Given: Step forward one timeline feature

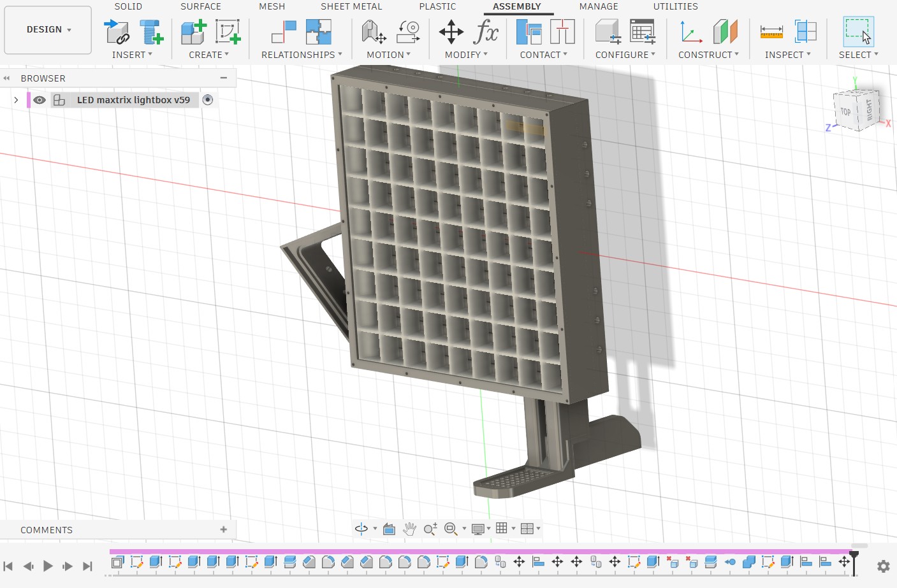Looking at the screenshot, I should (x=68, y=566).
